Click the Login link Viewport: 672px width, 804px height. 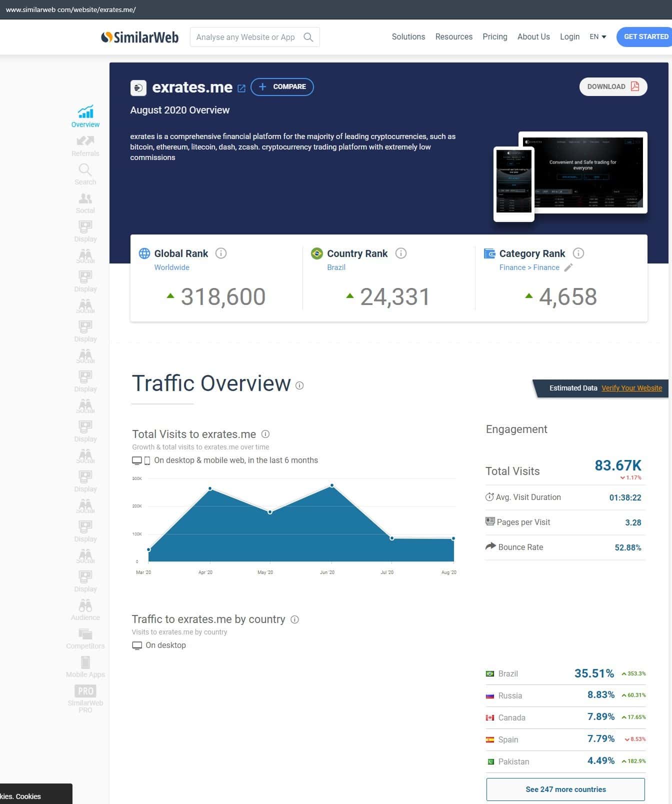click(569, 36)
